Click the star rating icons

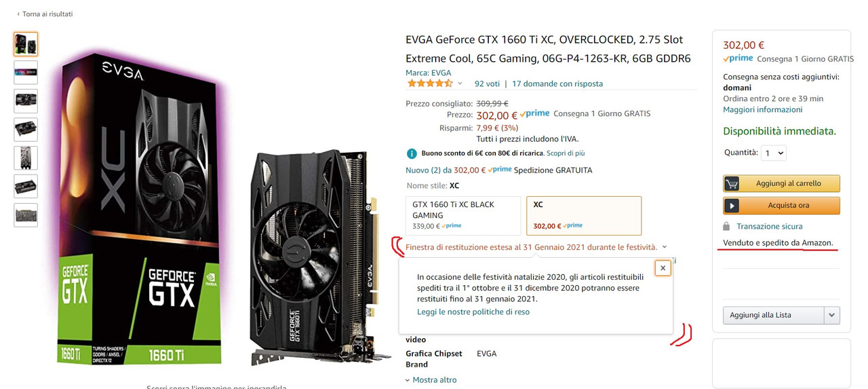[x=430, y=84]
